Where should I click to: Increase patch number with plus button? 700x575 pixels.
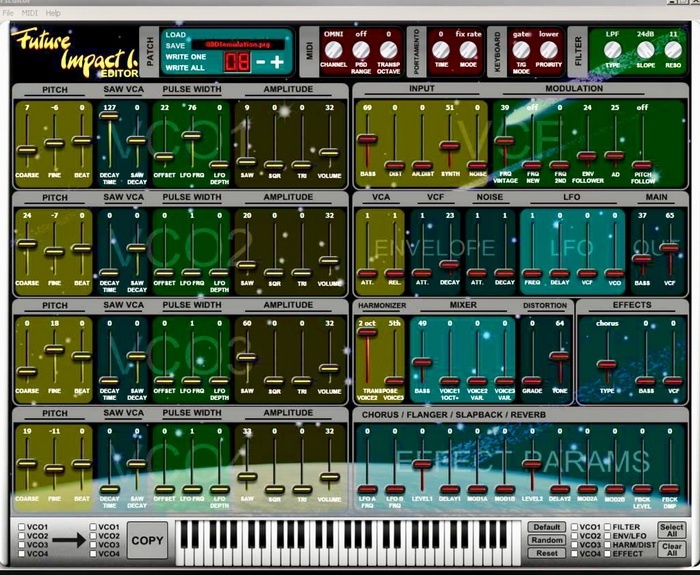pos(277,62)
